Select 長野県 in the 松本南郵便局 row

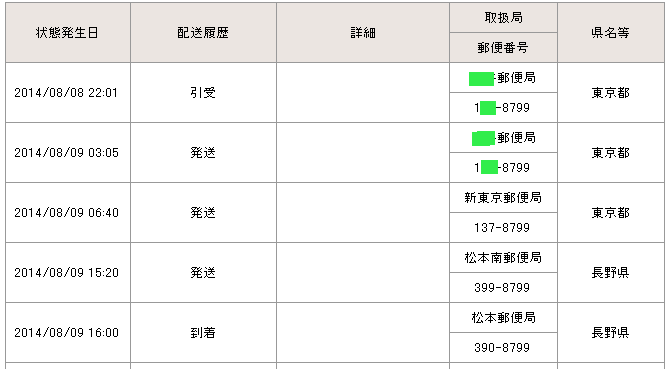click(611, 273)
